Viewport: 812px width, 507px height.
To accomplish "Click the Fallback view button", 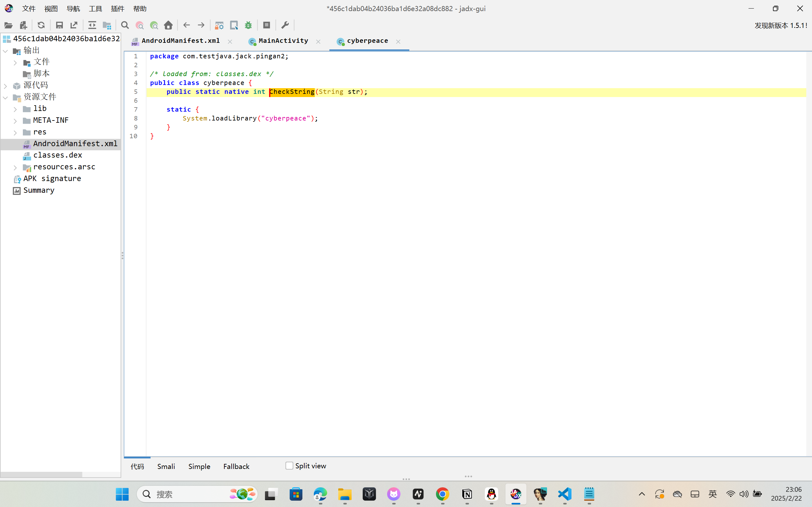I will (236, 466).
